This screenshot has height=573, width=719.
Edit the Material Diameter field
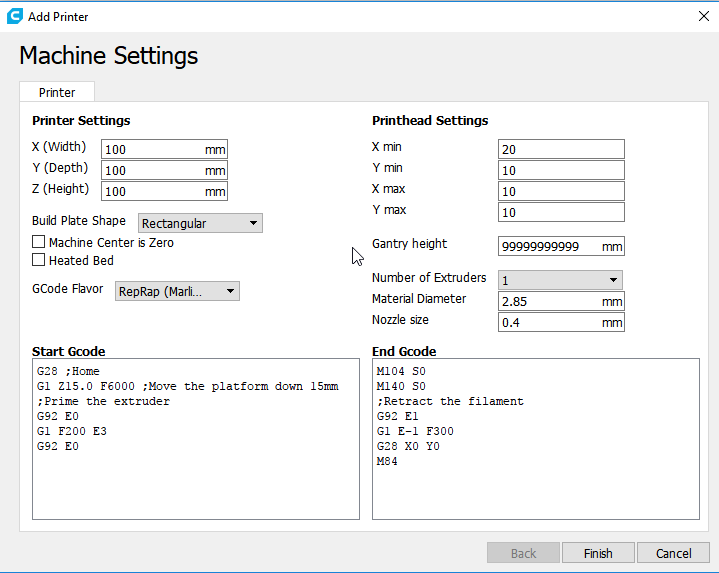[x=548, y=301]
